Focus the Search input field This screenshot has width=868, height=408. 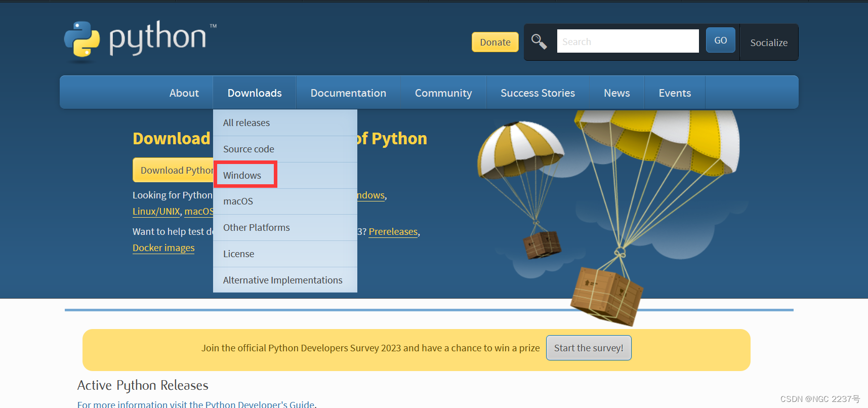tap(628, 41)
